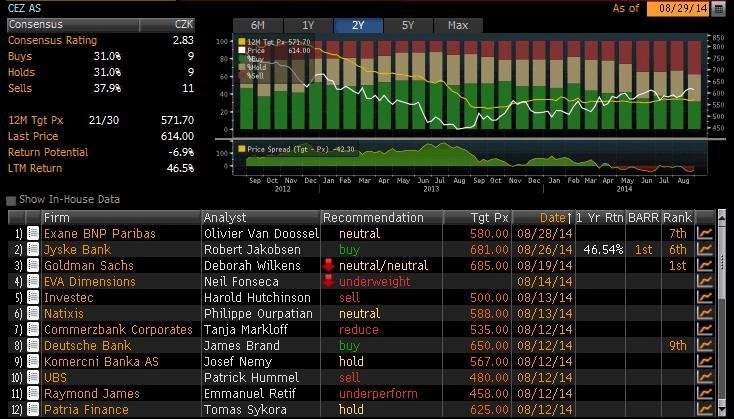The image size is (734, 419).
Task: Open the Deutsche Bank firm link
Action: 88,345
